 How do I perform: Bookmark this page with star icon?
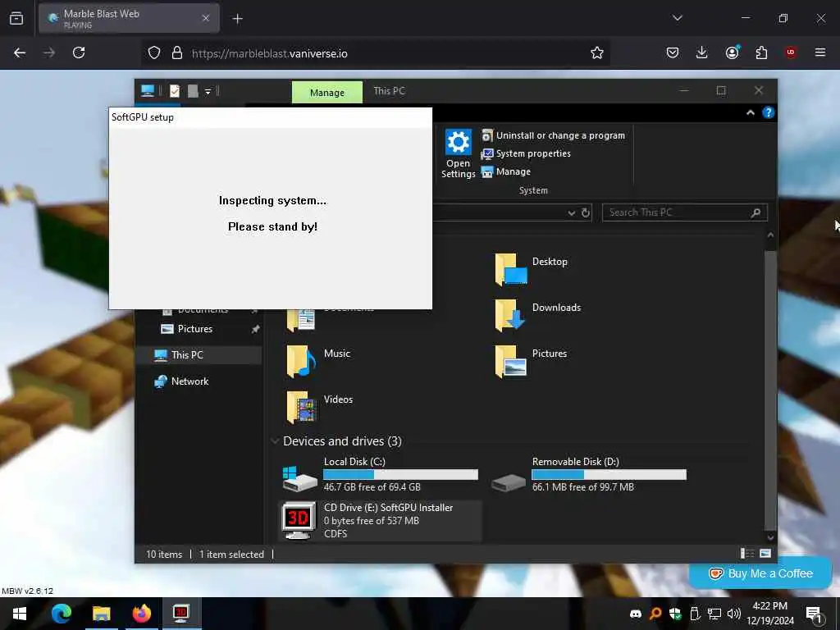(597, 52)
